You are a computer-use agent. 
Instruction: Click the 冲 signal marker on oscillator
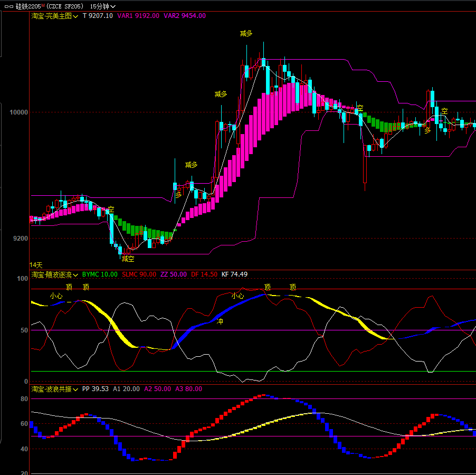220,320
